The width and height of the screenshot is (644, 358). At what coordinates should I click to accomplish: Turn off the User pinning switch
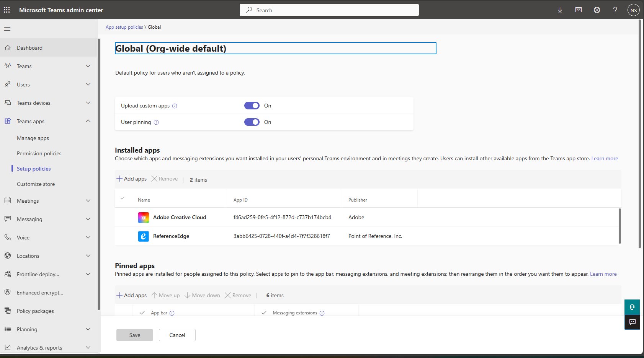click(252, 122)
